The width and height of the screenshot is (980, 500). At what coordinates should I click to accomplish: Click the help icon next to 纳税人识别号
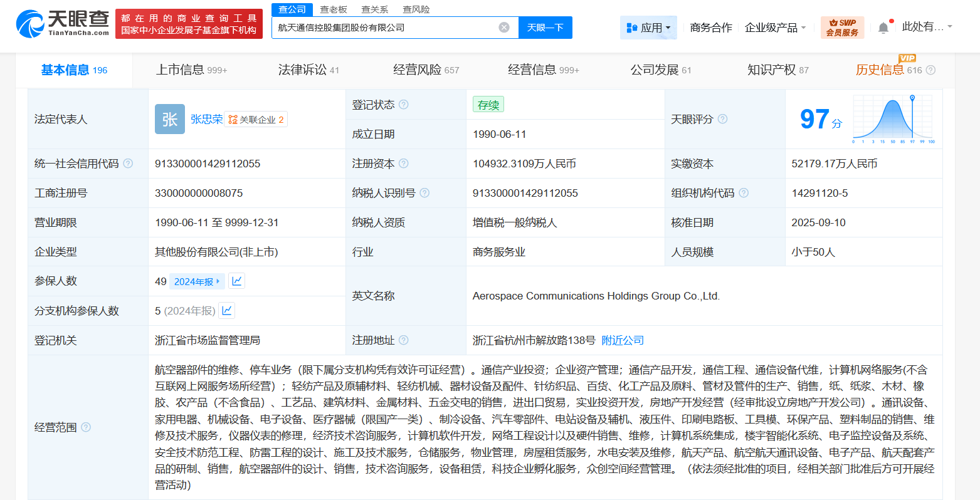425,193
